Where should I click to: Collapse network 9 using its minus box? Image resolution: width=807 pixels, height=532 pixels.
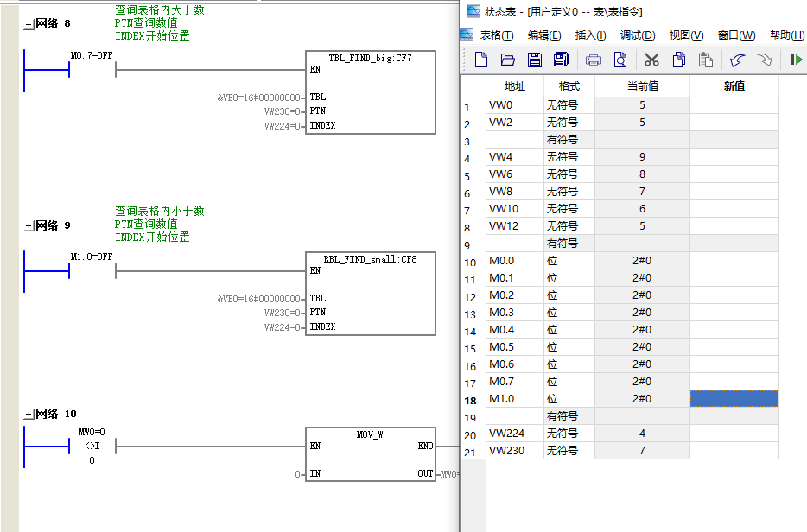(x=29, y=226)
